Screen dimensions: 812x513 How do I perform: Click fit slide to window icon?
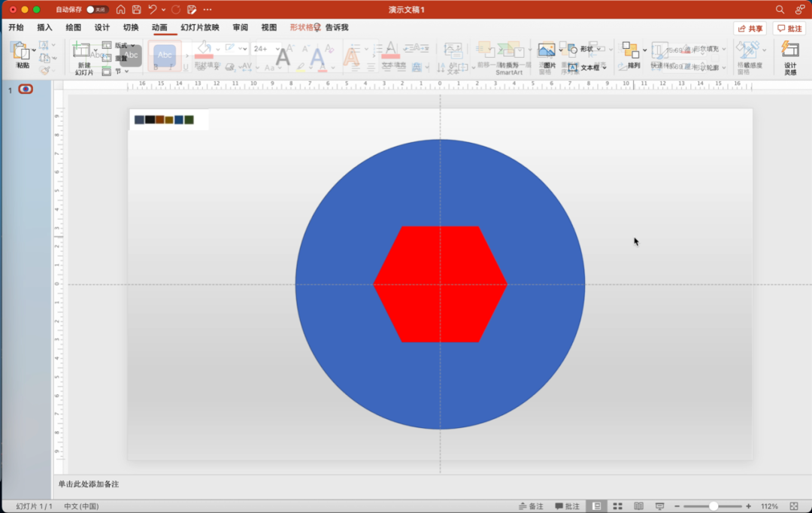coord(793,506)
